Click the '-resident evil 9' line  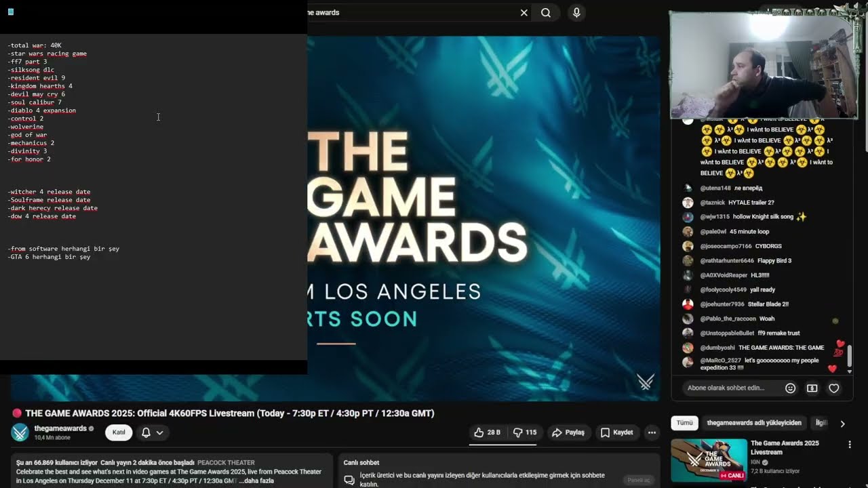click(37, 78)
